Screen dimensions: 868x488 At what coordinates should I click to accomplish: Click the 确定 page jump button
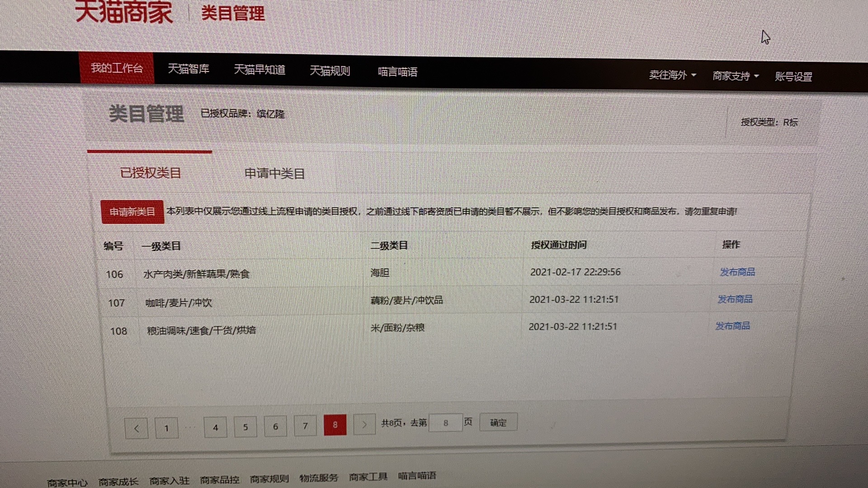coord(498,422)
